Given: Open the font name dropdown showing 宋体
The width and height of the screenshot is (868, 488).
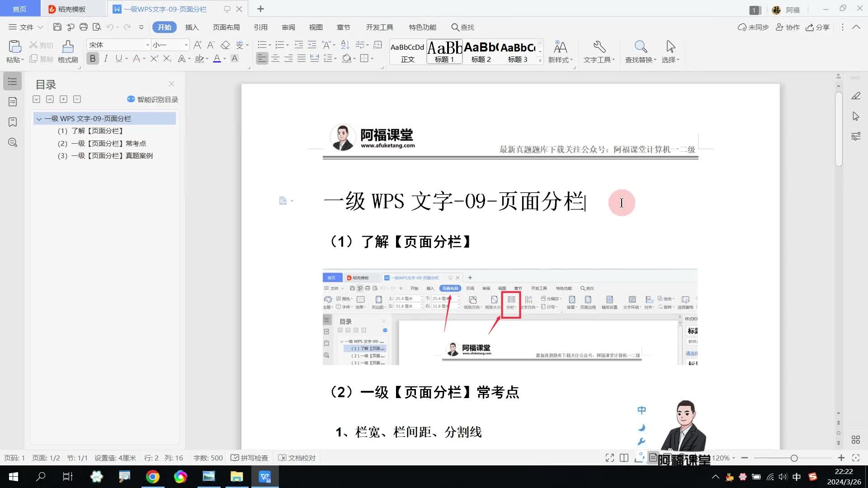Looking at the screenshot, I should point(147,45).
